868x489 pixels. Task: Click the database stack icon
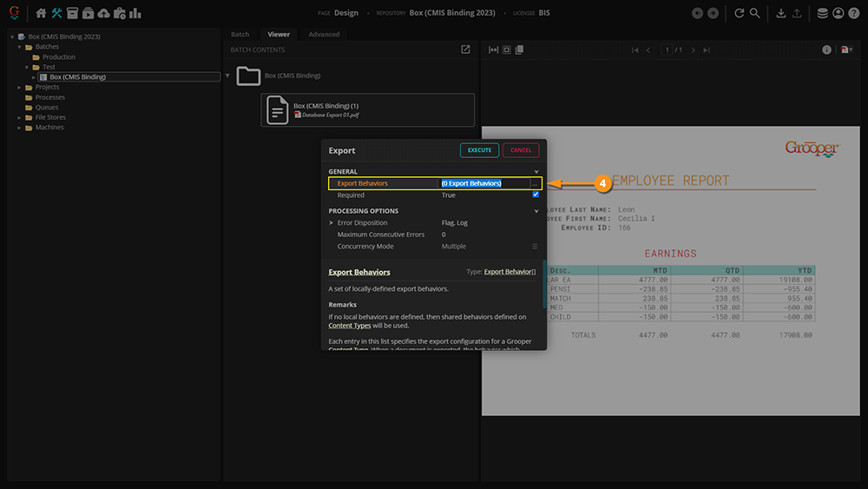coord(823,13)
